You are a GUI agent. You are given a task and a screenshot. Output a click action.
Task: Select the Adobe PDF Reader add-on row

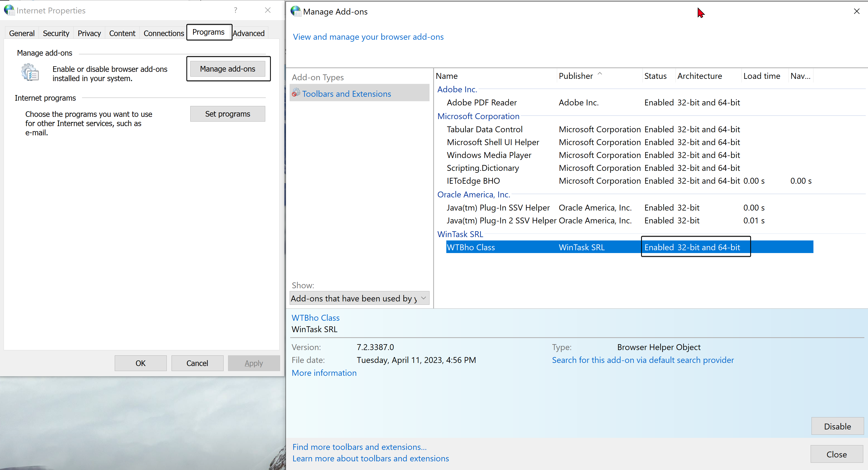tap(482, 102)
